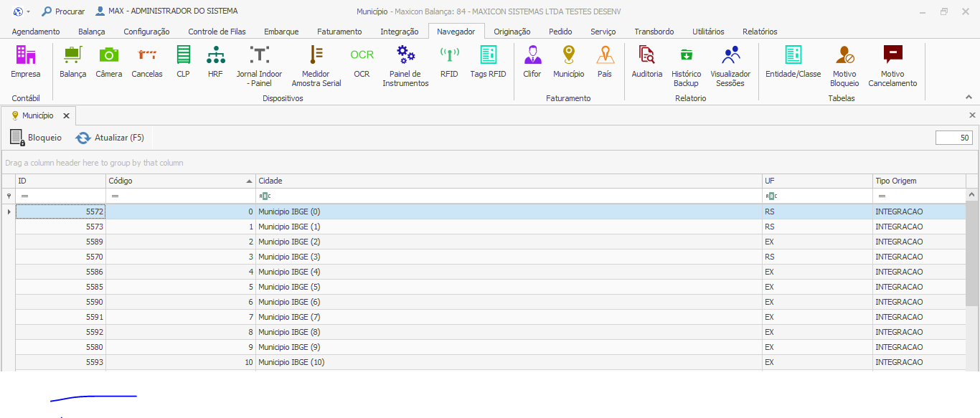This screenshot has width=980, height=418.
Task: Click Tipo Origem column filter cell
Action: coord(919,196)
